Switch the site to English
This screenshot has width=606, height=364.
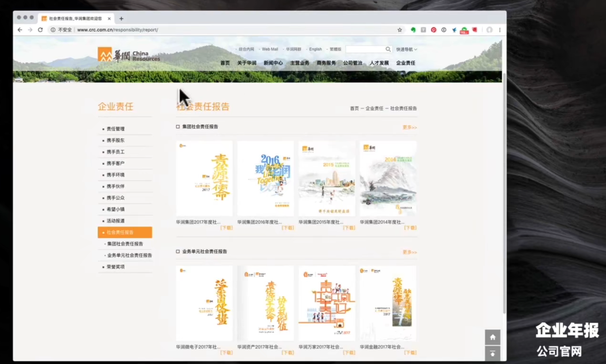tap(316, 49)
